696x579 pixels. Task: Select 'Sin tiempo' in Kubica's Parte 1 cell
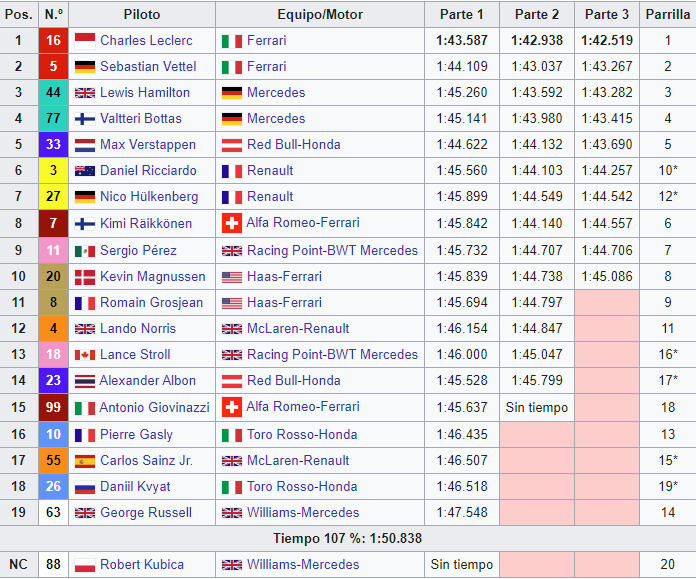pyautogui.click(x=462, y=564)
